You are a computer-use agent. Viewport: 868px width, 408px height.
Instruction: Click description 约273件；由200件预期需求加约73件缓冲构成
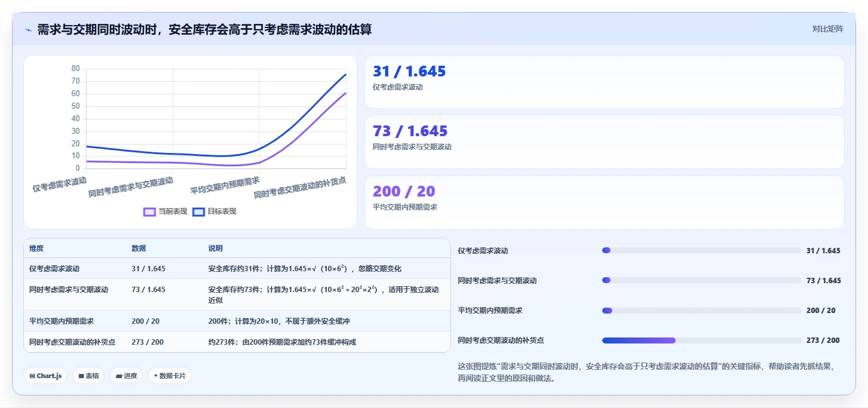pyautogui.click(x=282, y=342)
